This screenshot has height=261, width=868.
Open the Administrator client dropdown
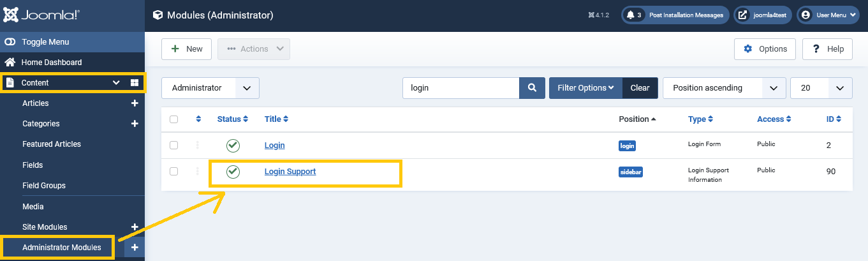(210, 88)
